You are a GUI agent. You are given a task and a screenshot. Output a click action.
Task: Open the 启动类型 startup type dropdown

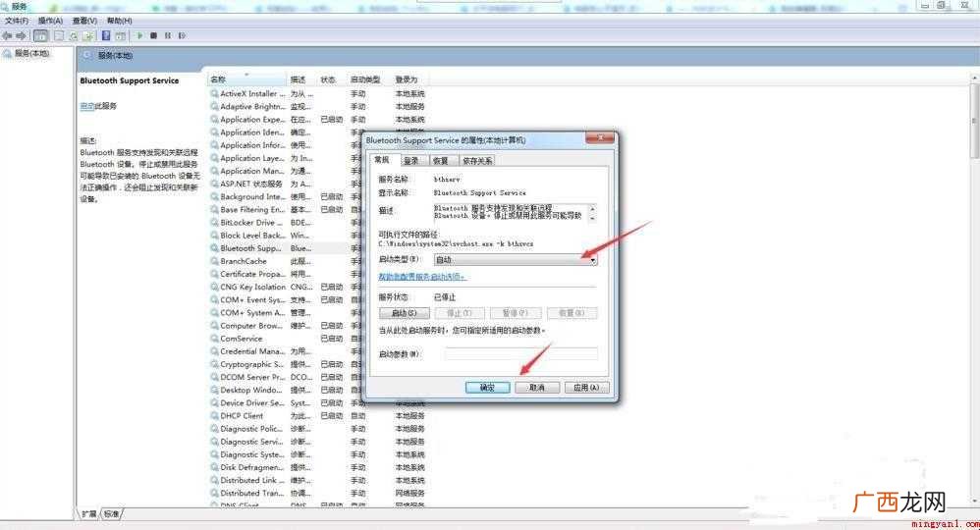[515, 259]
